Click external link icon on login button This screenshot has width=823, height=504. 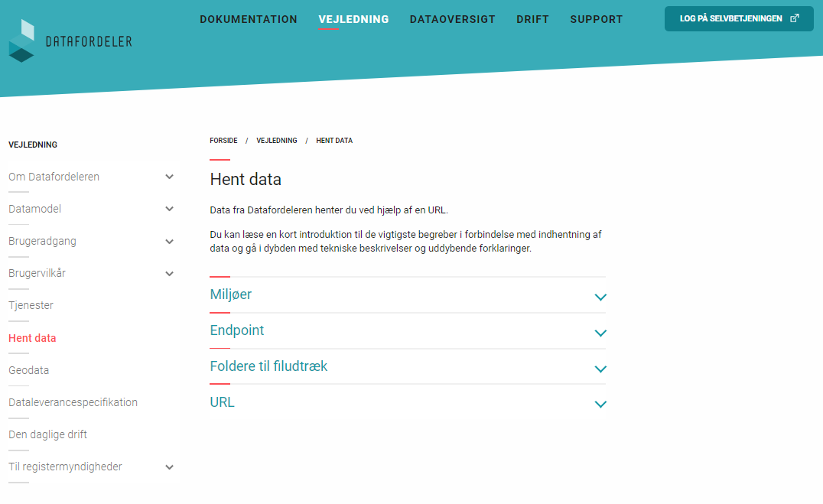click(795, 18)
